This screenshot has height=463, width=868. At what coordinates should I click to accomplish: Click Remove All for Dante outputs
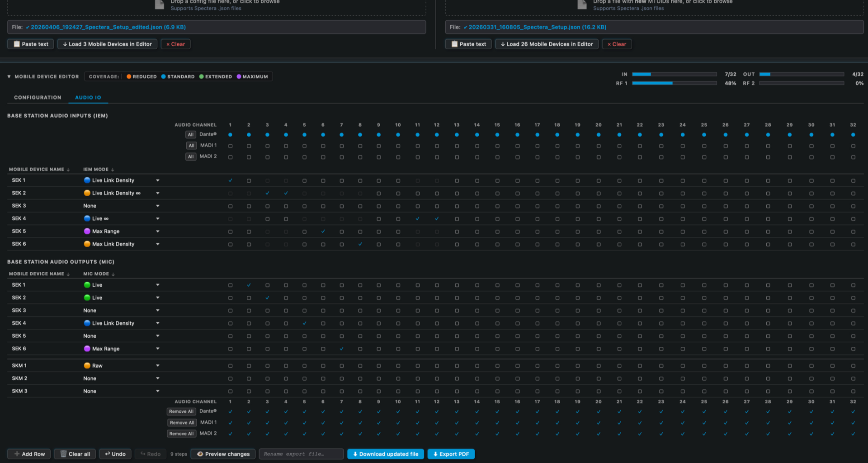pos(181,411)
